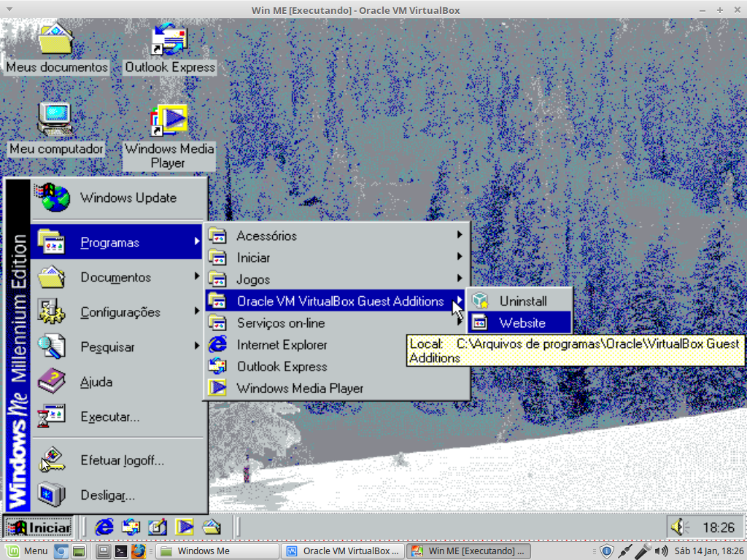Expand the Configurações submenu arrow

tap(197, 311)
